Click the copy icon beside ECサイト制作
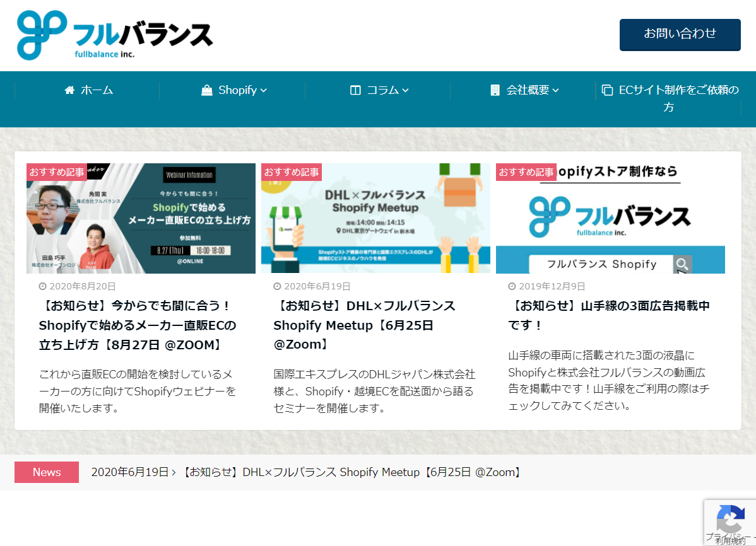 point(607,90)
